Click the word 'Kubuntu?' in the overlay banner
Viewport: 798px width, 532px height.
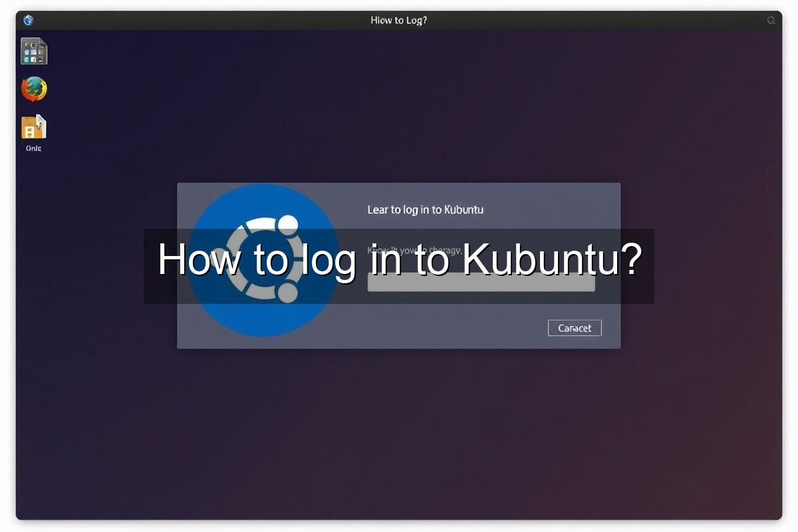[552, 260]
